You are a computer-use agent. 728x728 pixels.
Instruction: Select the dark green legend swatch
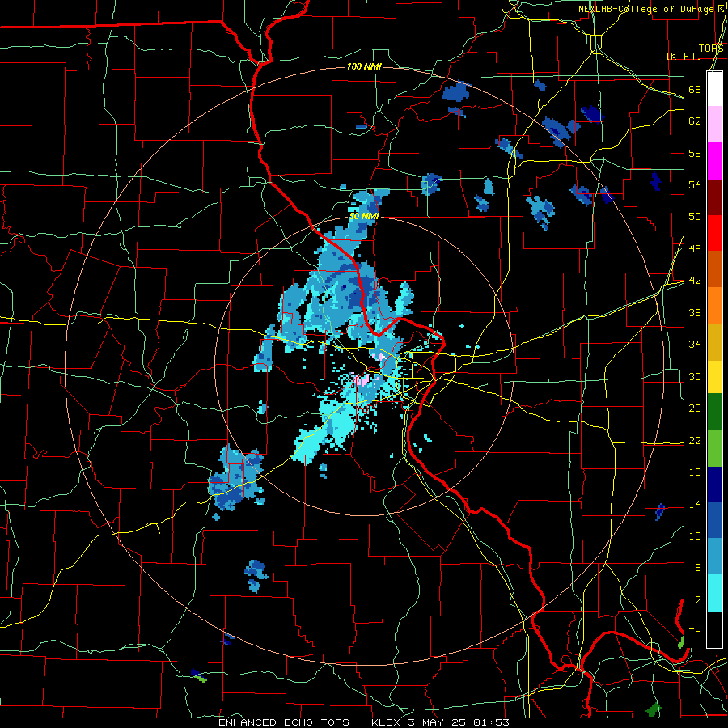[714, 413]
